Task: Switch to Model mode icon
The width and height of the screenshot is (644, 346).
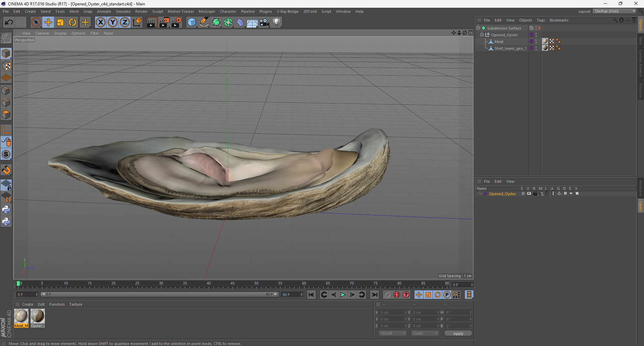Action: click(x=6, y=53)
